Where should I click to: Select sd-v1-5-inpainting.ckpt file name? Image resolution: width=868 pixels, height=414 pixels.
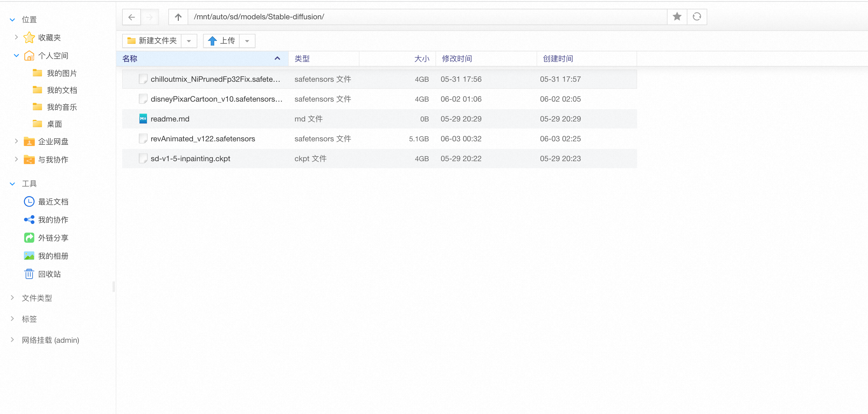190,159
